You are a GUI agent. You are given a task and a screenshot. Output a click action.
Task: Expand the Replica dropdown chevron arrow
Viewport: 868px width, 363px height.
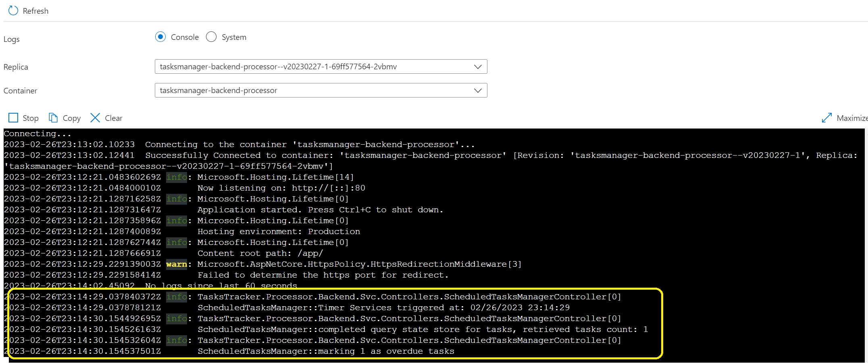[x=478, y=67]
